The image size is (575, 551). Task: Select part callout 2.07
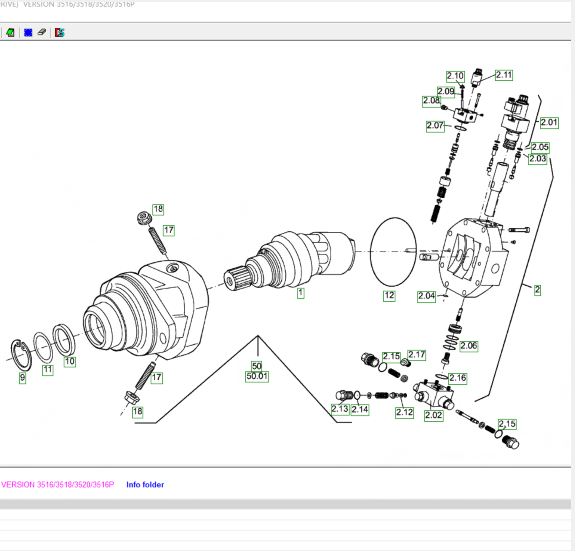[435, 126]
